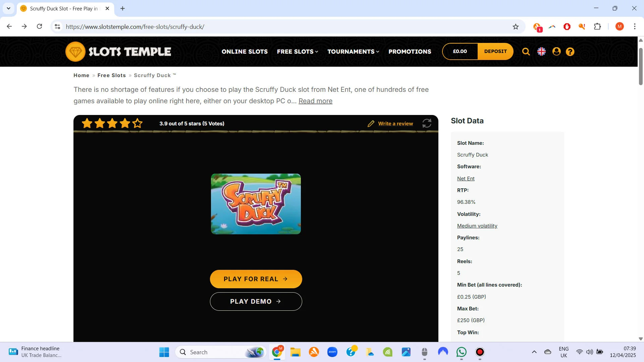The width and height of the screenshot is (644, 362).
Task: Click the £0.00 balance display
Action: tap(460, 51)
